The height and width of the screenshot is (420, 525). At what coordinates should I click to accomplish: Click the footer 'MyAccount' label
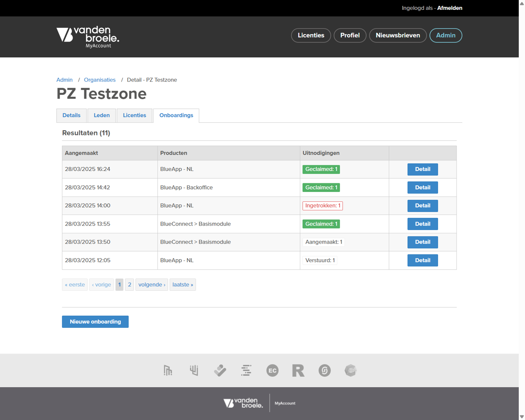tap(285, 403)
